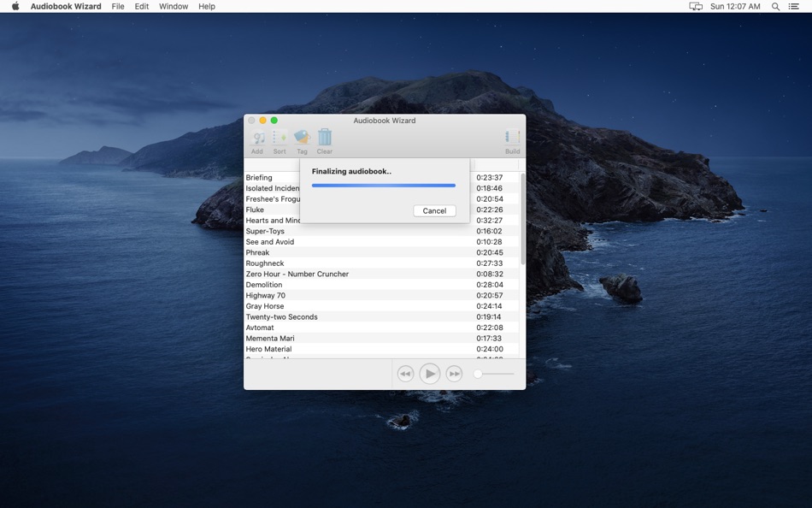Click the 0:17:33 duration cell
812x508 pixels.
click(x=490, y=338)
